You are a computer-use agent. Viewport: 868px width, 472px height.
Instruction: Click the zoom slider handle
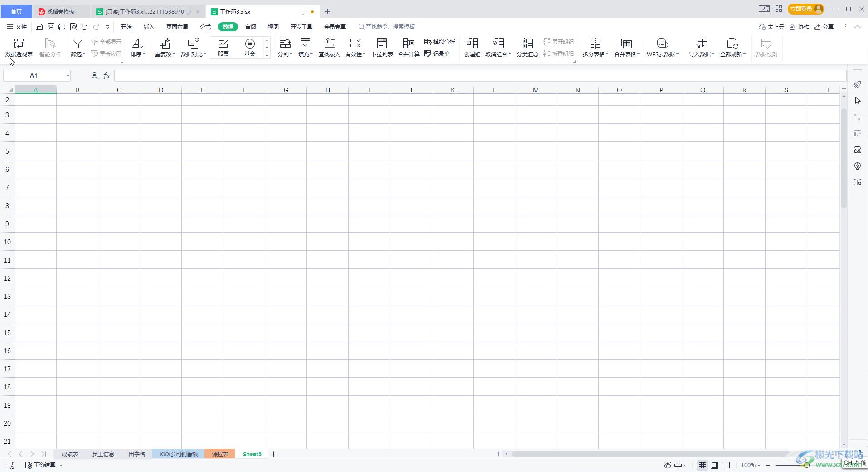[x=807, y=465]
